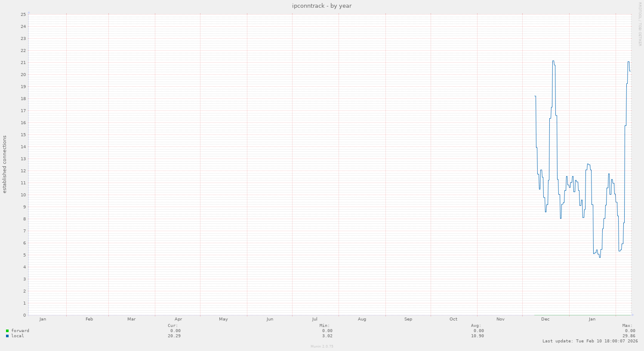The image size is (644, 351).
Task: Click the 'Cur:' column header
Action: (x=173, y=326)
